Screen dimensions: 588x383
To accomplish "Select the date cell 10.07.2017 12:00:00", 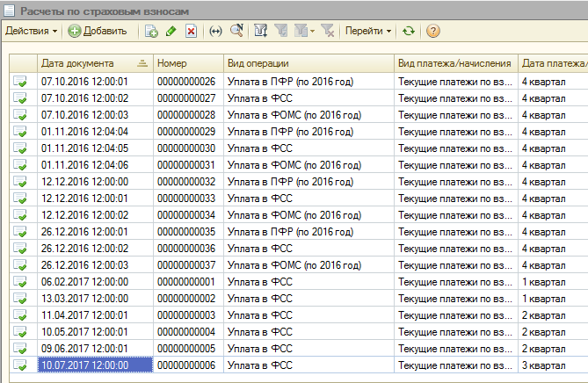I will [x=84, y=365].
